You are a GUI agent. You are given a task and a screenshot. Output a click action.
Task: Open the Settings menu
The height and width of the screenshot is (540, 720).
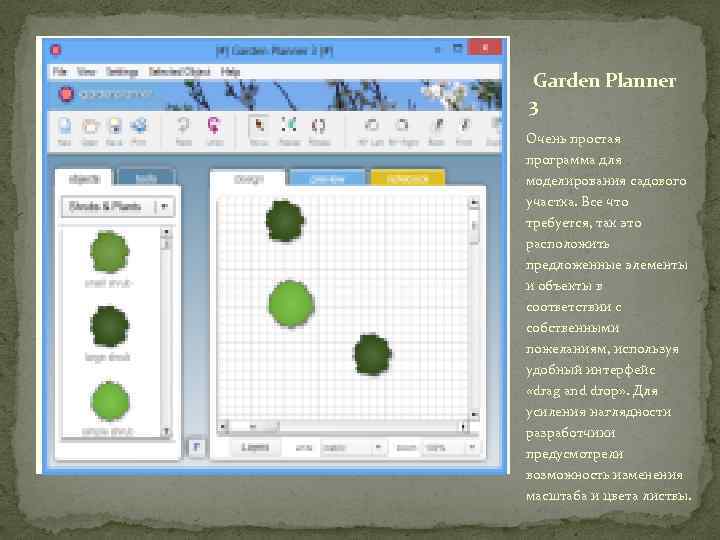[122, 72]
